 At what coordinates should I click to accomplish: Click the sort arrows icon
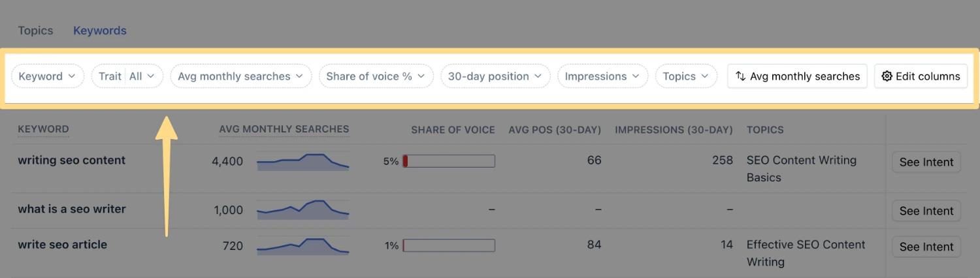pos(740,76)
